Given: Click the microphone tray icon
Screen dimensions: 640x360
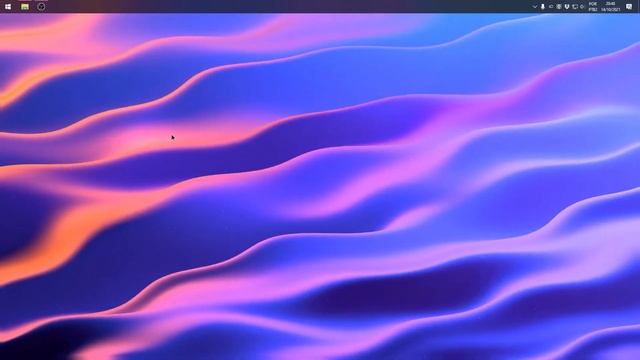Looking at the screenshot, I should tap(542, 7).
